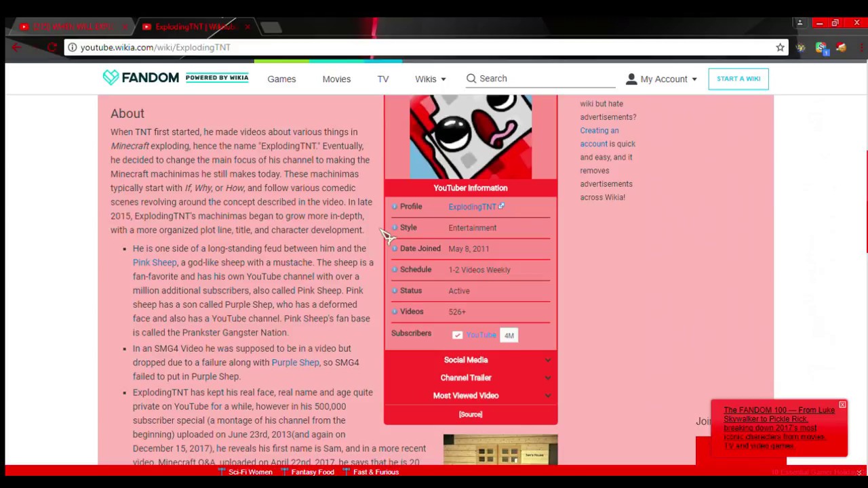Image resolution: width=868 pixels, height=488 pixels.
Task: Open the Pink Sheep link
Action: [x=155, y=262]
